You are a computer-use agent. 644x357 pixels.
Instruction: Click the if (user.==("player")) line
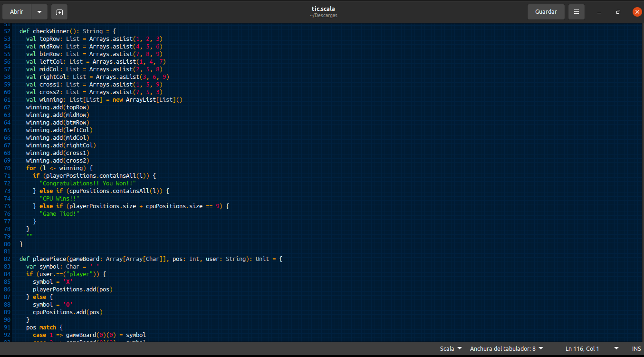[x=66, y=274]
